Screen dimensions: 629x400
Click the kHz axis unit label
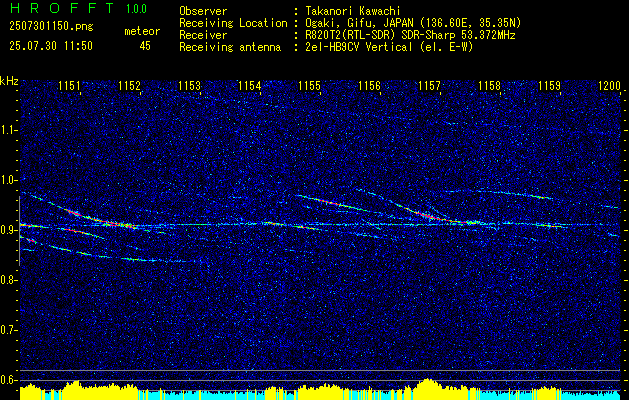pos(9,81)
